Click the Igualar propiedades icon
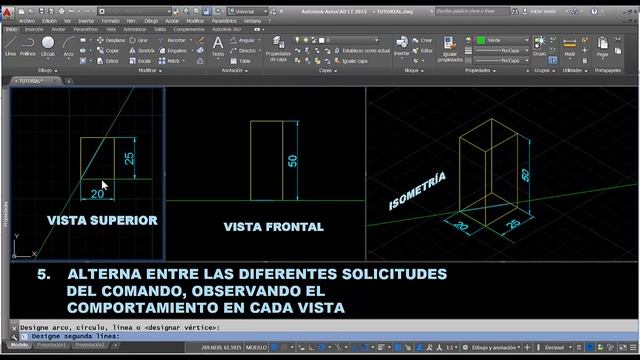This screenshot has height=360, width=640. pyautogui.click(x=449, y=49)
